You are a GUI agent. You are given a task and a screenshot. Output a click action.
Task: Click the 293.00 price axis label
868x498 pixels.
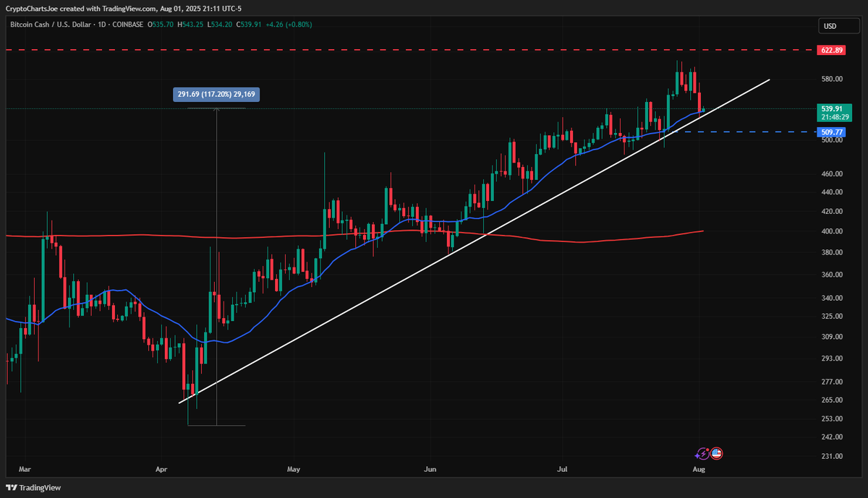832,359
